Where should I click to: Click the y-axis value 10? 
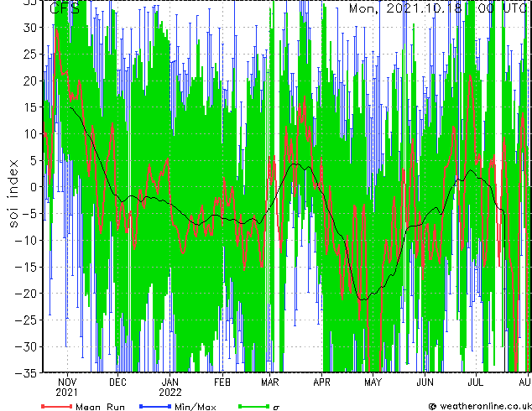click(30, 134)
